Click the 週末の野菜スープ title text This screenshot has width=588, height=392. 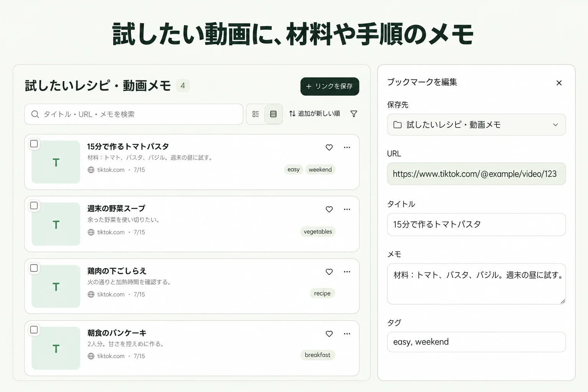click(x=116, y=209)
